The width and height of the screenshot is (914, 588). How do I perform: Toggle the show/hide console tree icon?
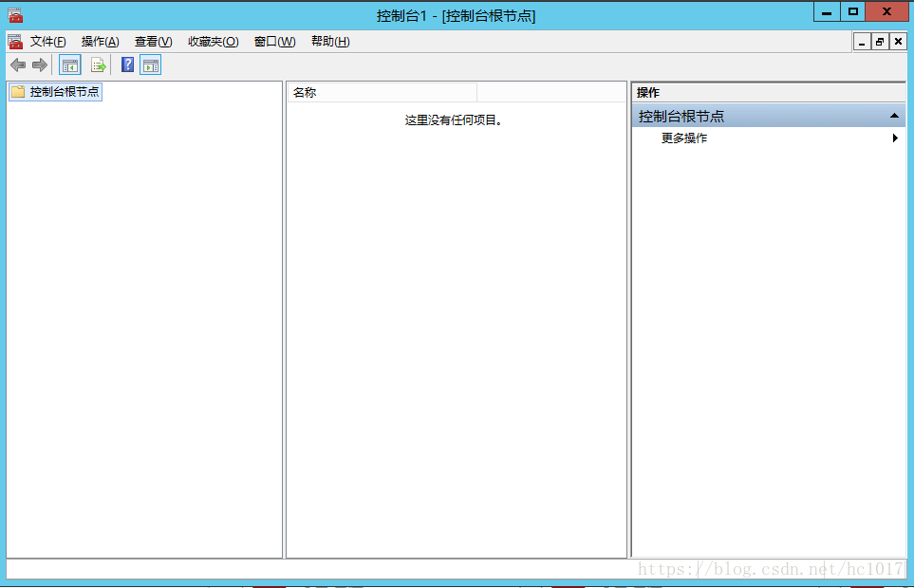point(70,65)
